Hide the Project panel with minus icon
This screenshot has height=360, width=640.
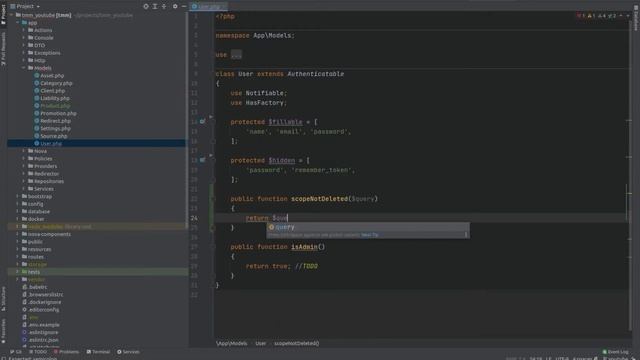tap(184, 6)
